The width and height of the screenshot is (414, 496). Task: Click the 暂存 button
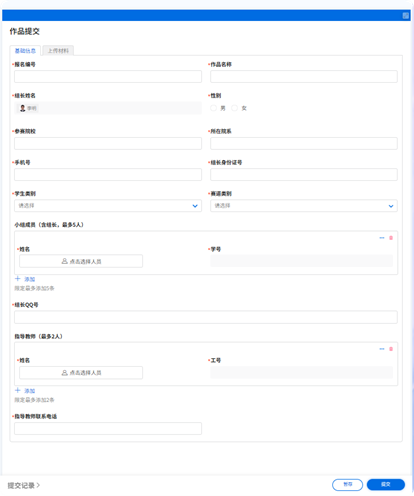(347, 484)
